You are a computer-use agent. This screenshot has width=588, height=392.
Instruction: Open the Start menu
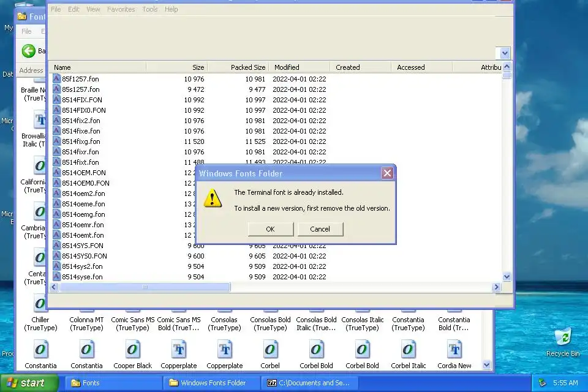29,383
